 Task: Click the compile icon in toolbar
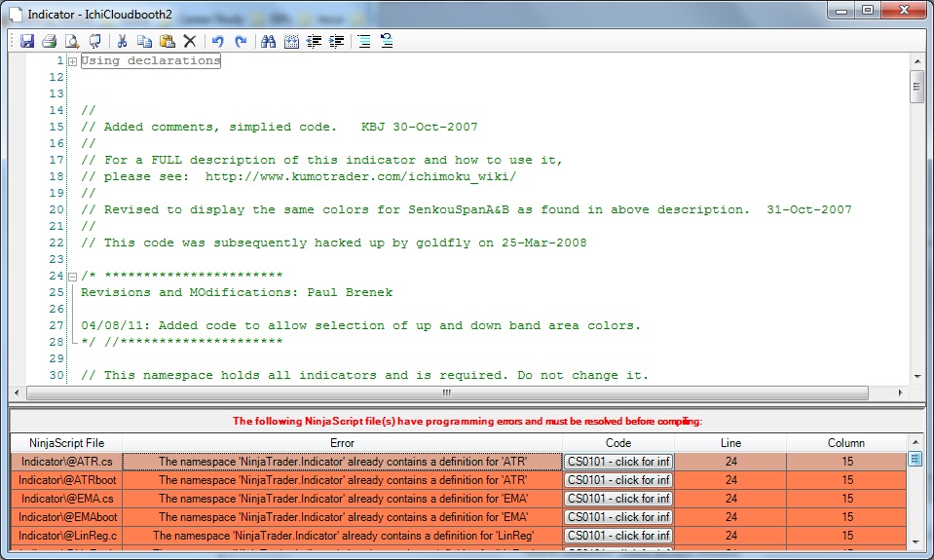(x=94, y=41)
